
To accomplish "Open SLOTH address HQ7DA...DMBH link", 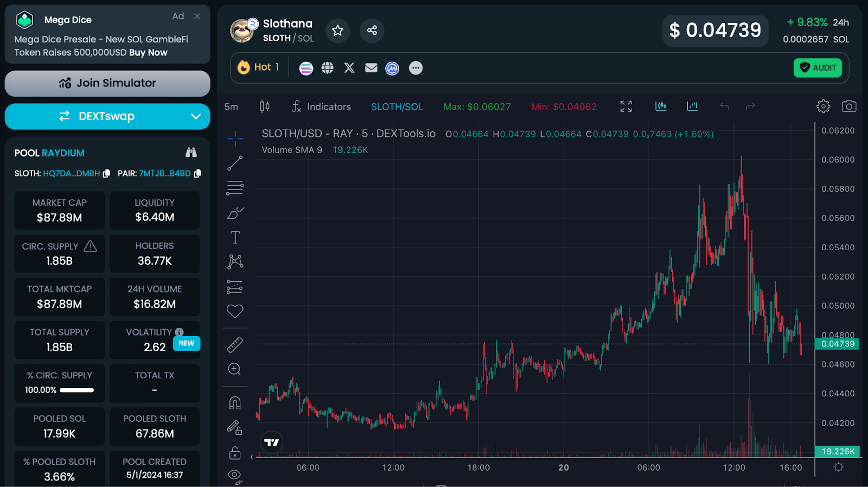I will (71, 174).
